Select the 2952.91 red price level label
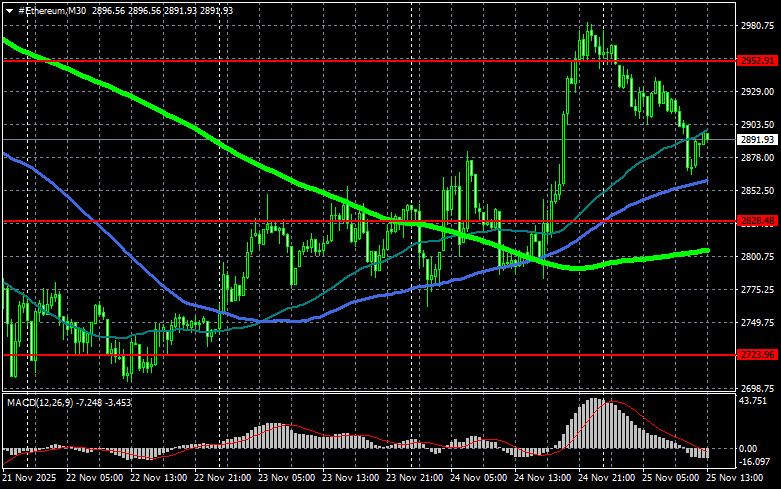 pos(758,61)
